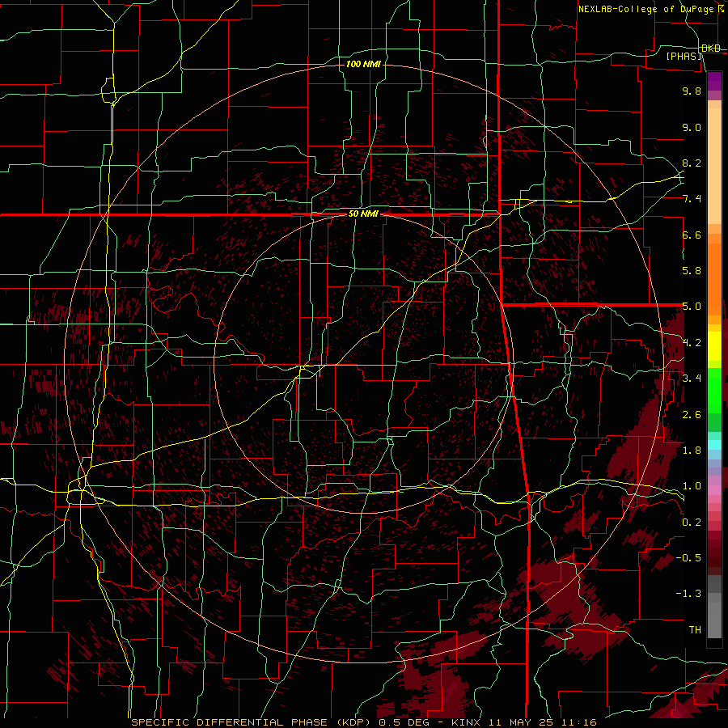
Task: Click the 'DKD' product code label
Action: pyautogui.click(x=711, y=49)
